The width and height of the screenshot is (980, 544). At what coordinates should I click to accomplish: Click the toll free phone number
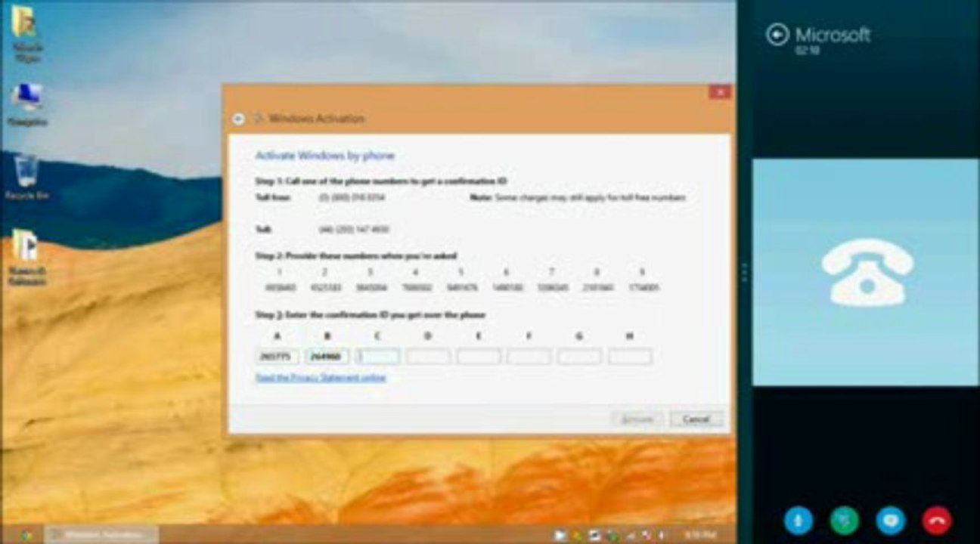coord(351,198)
